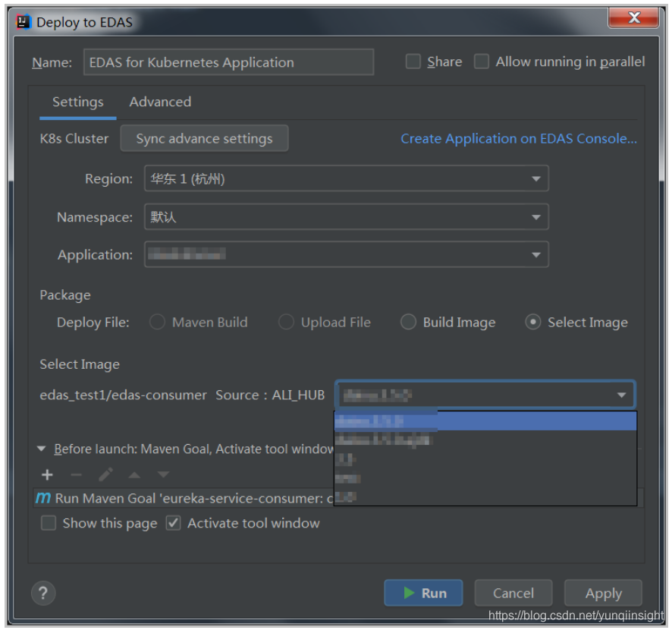Viewport: 672px width, 630px height.
Task: Switch to the Advanced tab
Action: pyautogui.click(x=160, y=102)
